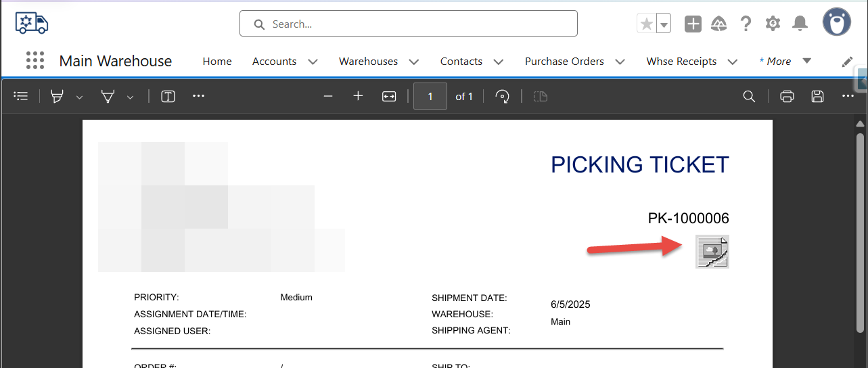Expand the Accounts tab dropdown
868x368 pixels.
click(x=313, y=62)
